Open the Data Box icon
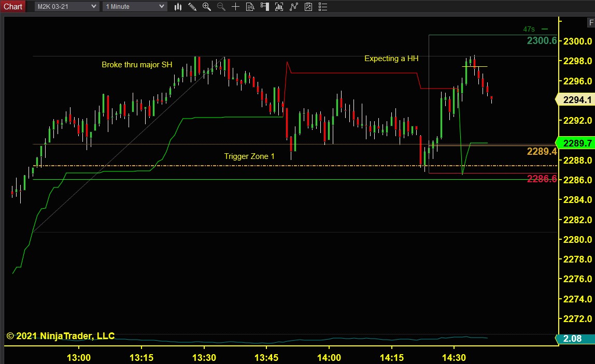The width and height of the screenshot is (595, 364). point(250,6)
